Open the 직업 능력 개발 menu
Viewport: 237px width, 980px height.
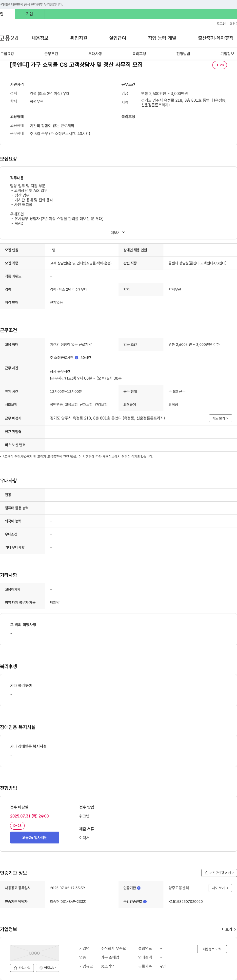162,38
